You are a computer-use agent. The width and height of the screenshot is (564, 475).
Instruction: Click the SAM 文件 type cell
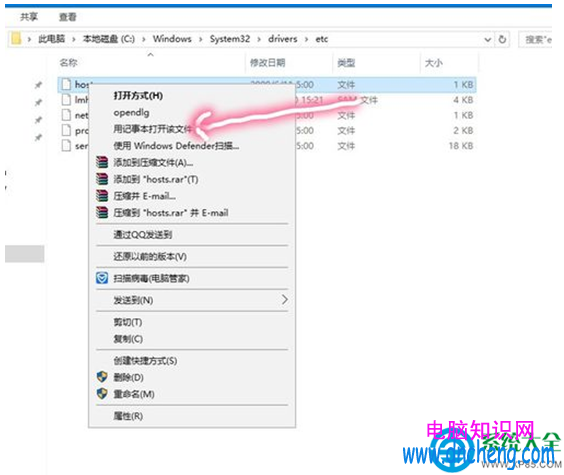click(358, 100)
